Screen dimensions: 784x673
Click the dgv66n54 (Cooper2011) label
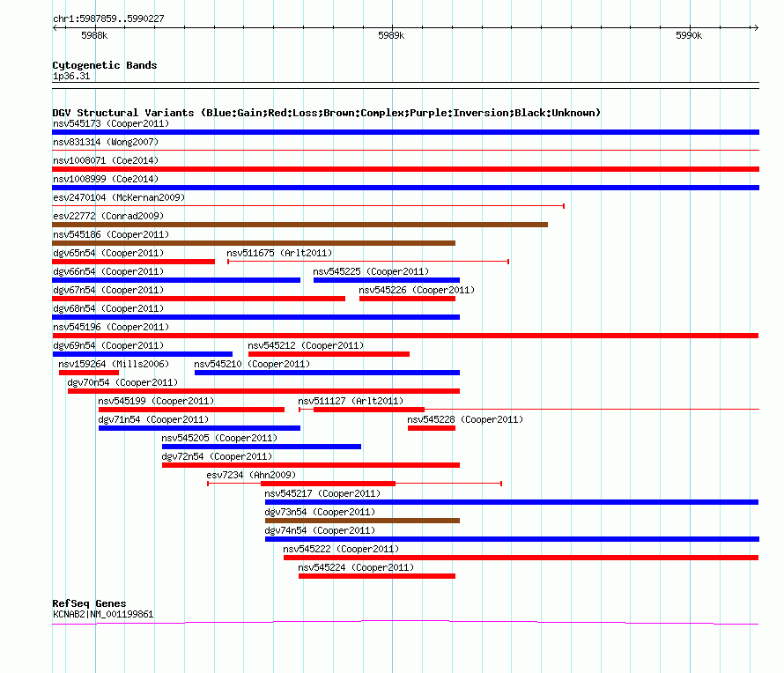[x=108, y=271]
